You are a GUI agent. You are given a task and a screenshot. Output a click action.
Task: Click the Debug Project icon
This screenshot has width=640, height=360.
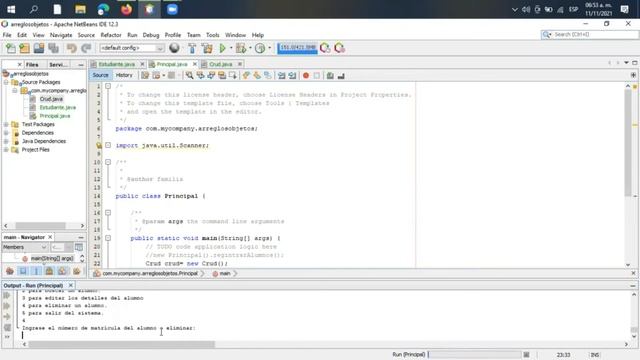(241, 48)
